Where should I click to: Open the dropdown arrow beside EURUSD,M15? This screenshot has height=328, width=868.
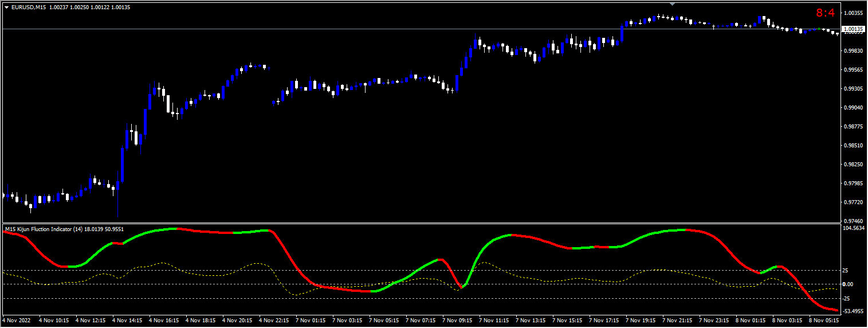click(6, 7)
